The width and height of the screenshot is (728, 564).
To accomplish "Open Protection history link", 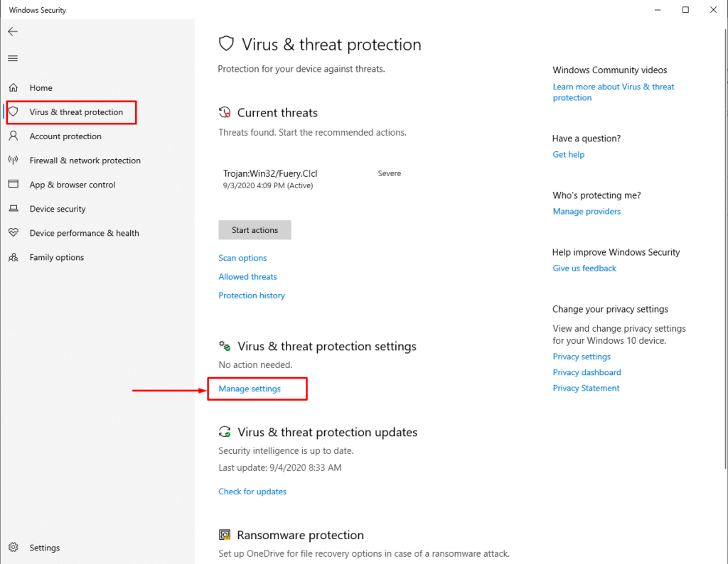I will click(252, 295).
